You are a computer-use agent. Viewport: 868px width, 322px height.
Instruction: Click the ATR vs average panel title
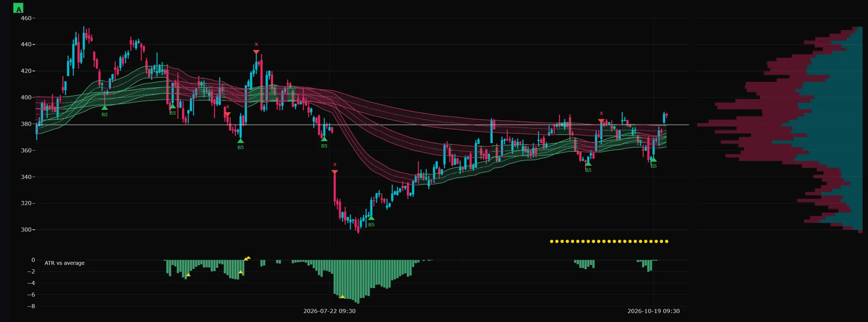(65, 263)
